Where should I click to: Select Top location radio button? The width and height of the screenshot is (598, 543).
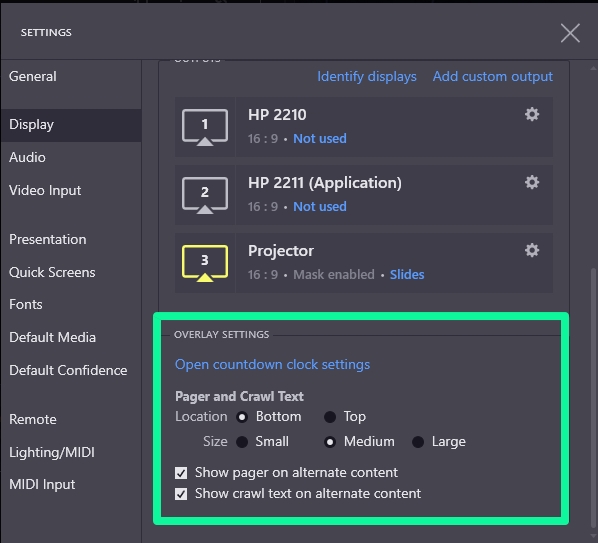(330, 417)
